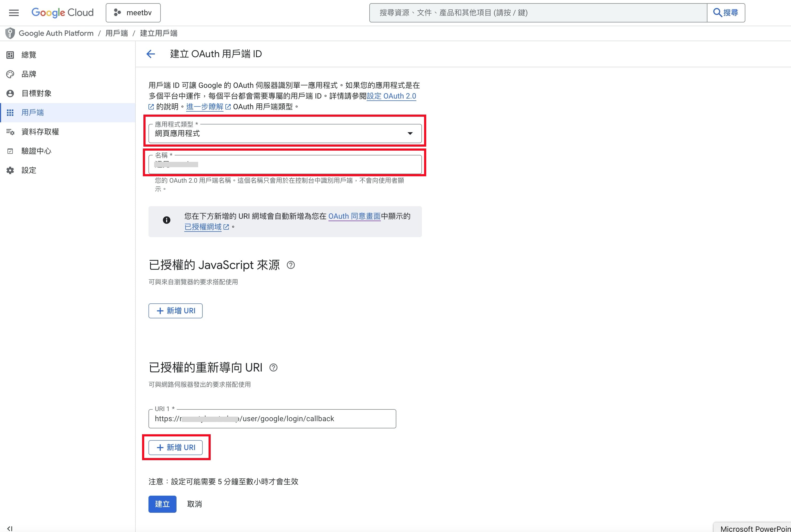Screen dimensions: 791x532
Task: Open the main navigation hamburger menu
Action: pyautogui.click(x=14, y=13)
